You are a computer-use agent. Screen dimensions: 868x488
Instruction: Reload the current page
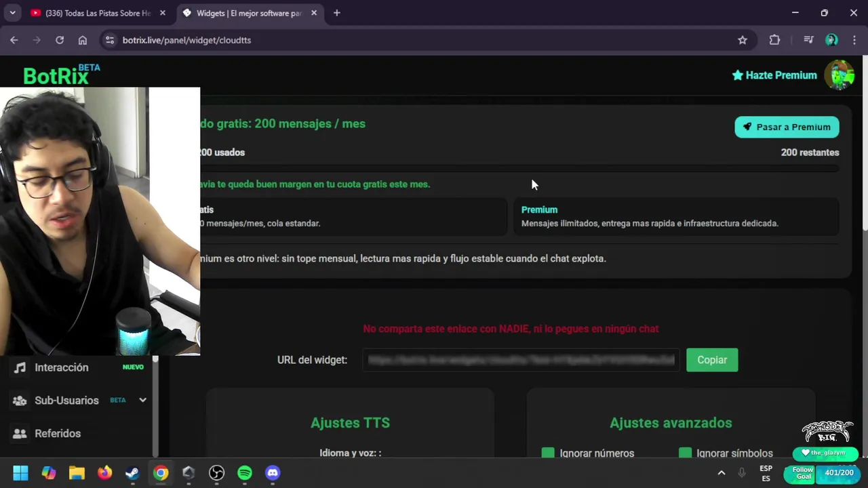tap(60, 40)
